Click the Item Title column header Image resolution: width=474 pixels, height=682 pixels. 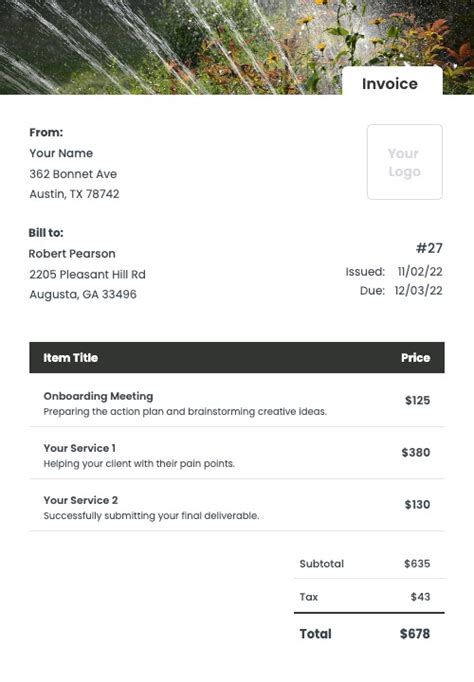click(70, 358)
